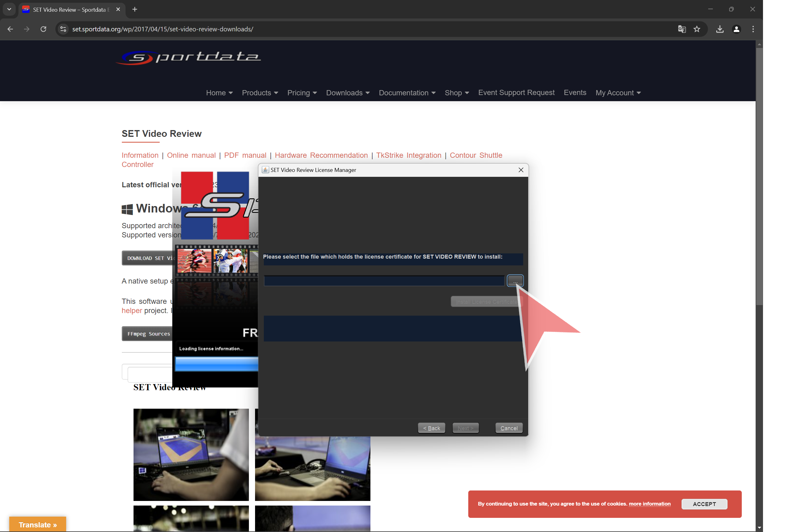Click the SET Video Review page heading
The image size is (791, 532).
(x=162, y=134)
